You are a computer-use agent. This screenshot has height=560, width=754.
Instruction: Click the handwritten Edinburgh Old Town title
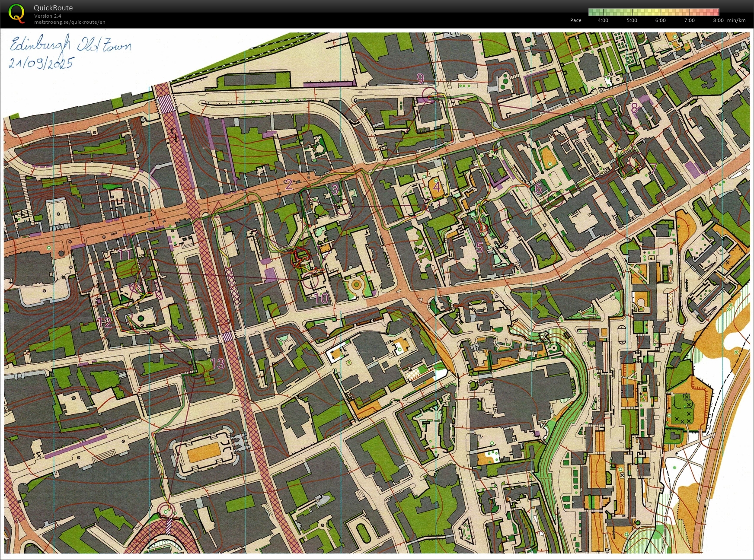[70, 45]
